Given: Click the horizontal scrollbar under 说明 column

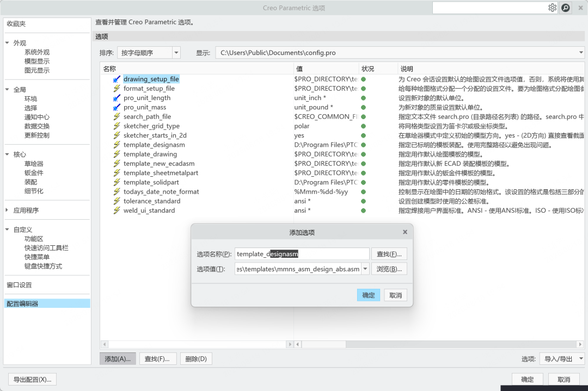Looking at the screenshot, I should [439, 344].
